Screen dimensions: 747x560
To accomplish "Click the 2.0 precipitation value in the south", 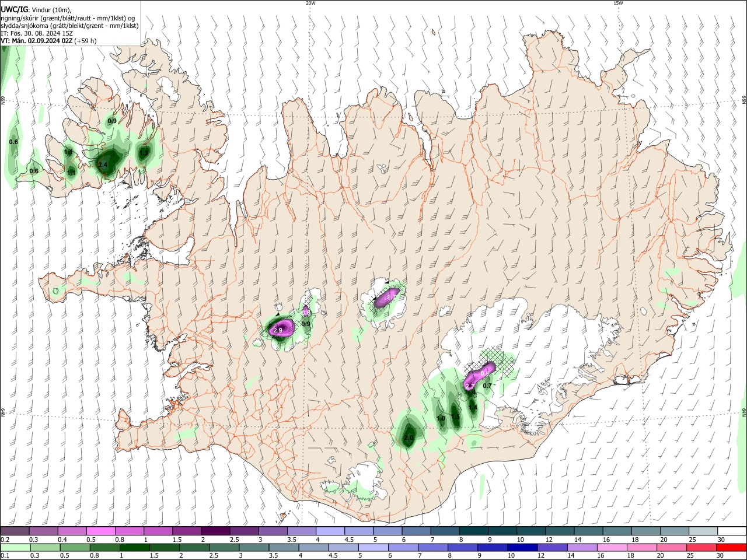I will [409, 437].
